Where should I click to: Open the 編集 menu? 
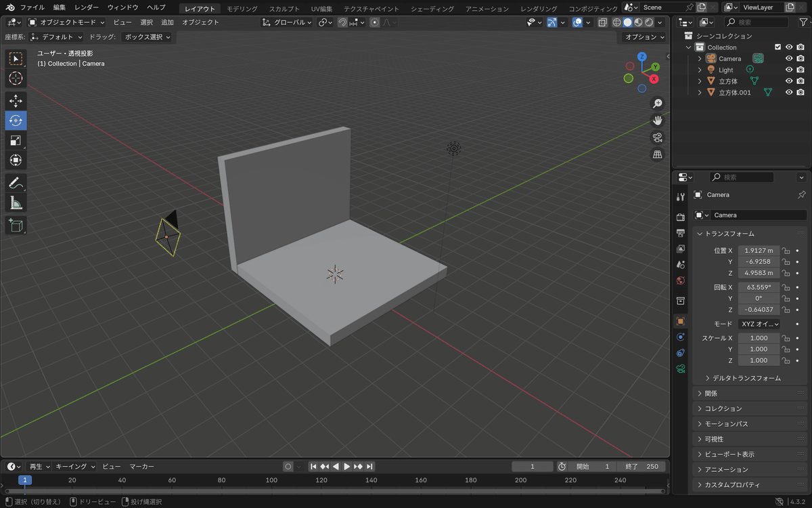tap(60, 7)
